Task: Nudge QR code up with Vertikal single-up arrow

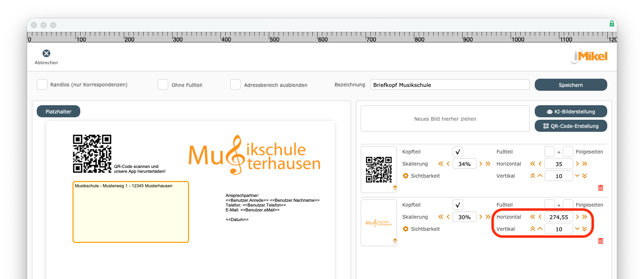Action: [540, 176]
